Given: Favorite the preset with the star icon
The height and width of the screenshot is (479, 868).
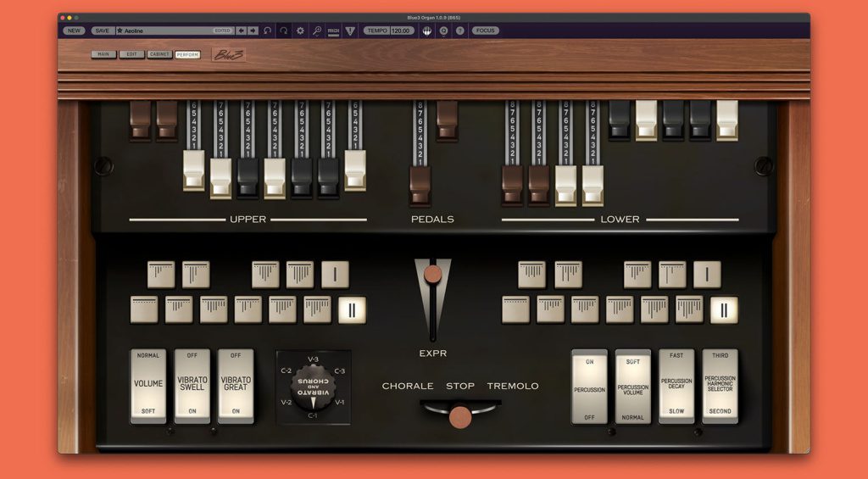Looking at the screenshot, I should (x=120, y=31).
